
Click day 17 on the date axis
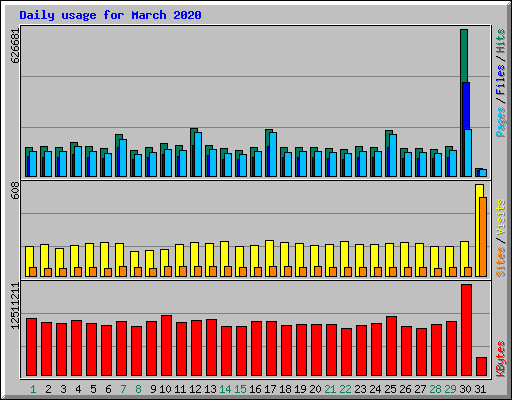[270, 389]
